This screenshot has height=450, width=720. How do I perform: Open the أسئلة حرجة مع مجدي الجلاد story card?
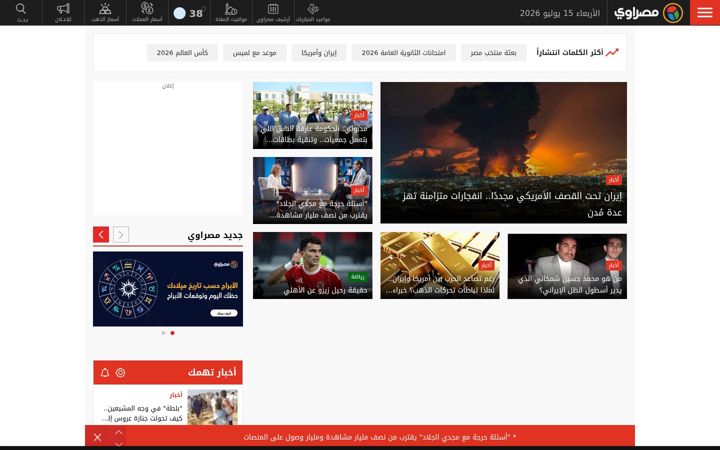[x=313, y=191]
